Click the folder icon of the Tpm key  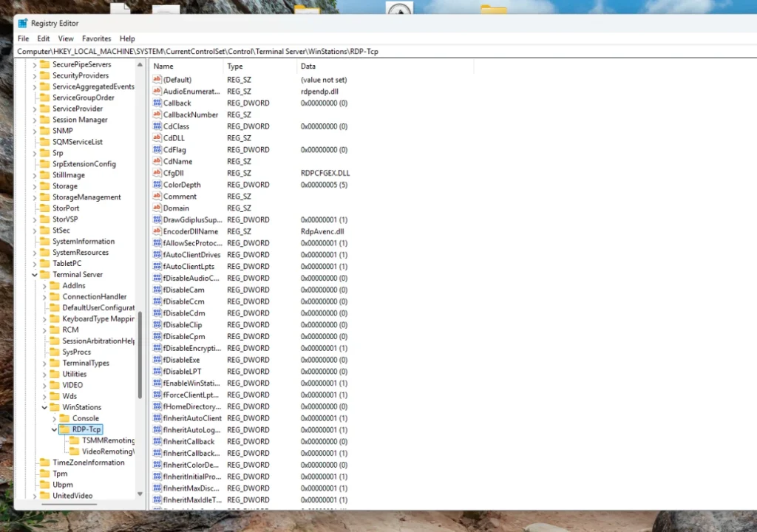coord(45,474)
